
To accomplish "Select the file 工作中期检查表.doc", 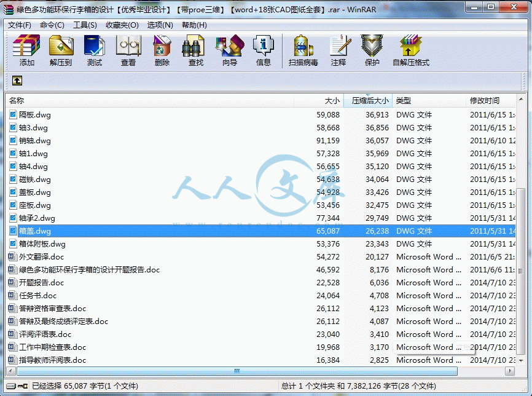I will [53, 347].
